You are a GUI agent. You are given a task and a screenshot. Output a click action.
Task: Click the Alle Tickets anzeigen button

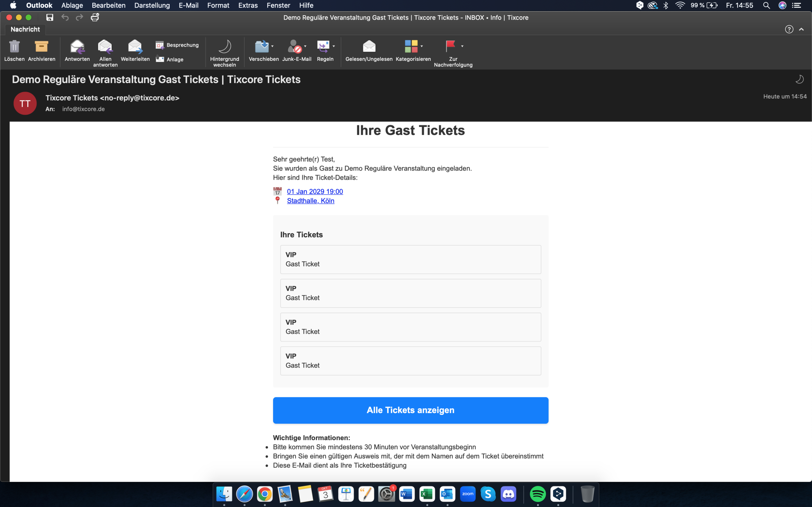pos(410,410)
